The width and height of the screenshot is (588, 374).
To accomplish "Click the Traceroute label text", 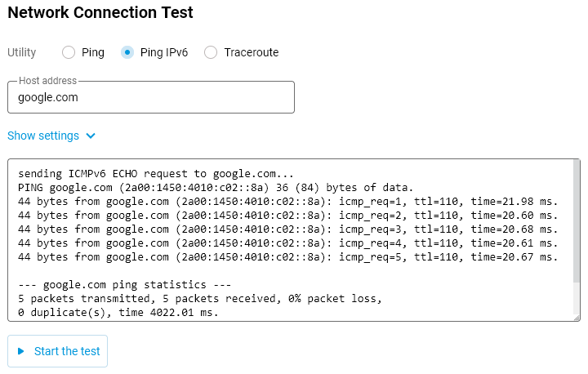I will (252, 52).
